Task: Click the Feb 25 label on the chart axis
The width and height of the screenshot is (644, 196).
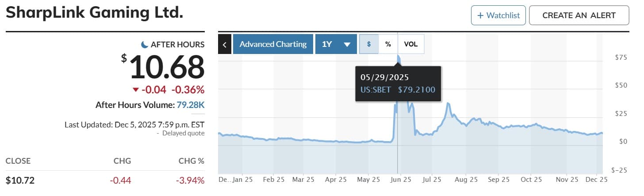Action: (x=274, y=180)
